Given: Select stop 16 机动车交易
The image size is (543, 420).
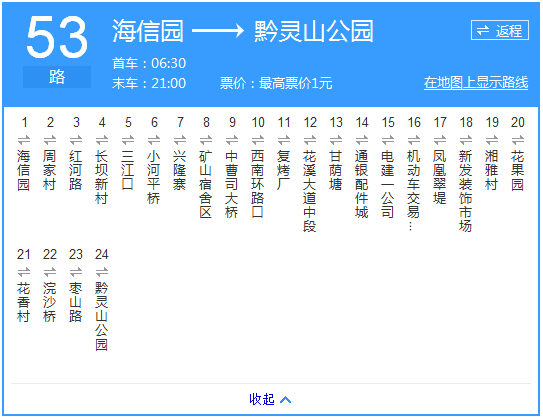Looking at the screenshot, I should (x=413, y=190).
